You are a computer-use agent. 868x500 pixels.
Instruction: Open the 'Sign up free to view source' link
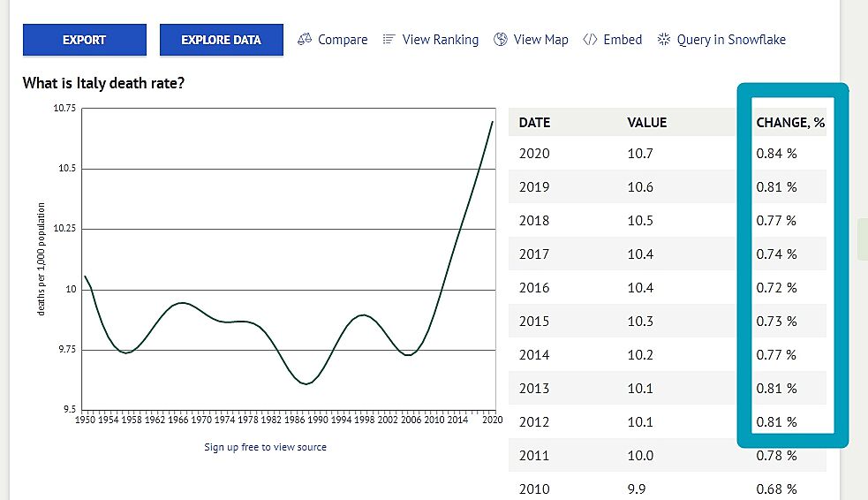pyautogui.click(x=265, y=447)
